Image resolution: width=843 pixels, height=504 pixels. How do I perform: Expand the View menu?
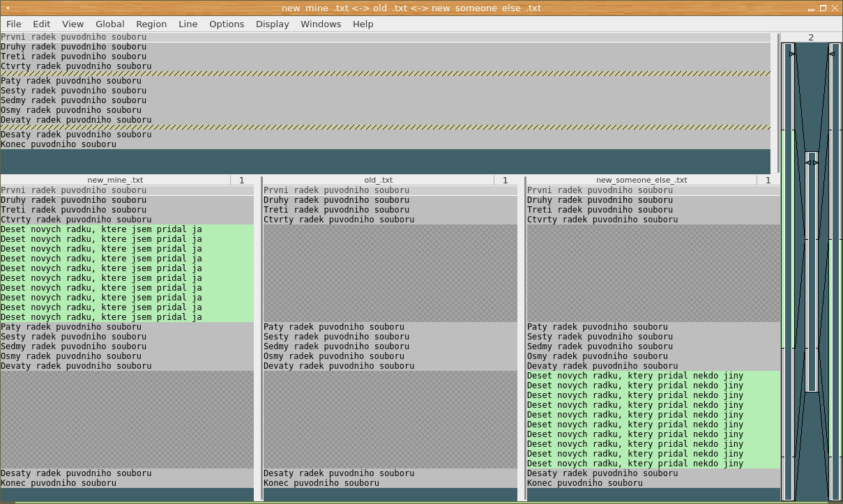[x=73, y=24]
